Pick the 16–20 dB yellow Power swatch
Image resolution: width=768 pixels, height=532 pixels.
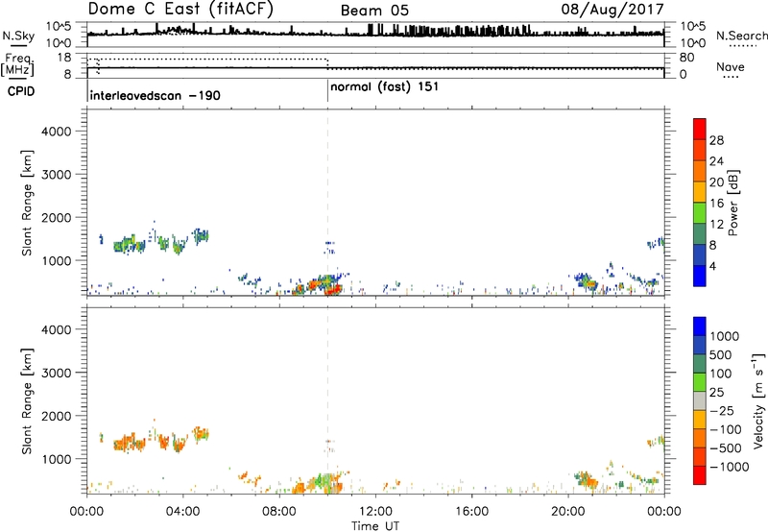(x=700, y=192)
